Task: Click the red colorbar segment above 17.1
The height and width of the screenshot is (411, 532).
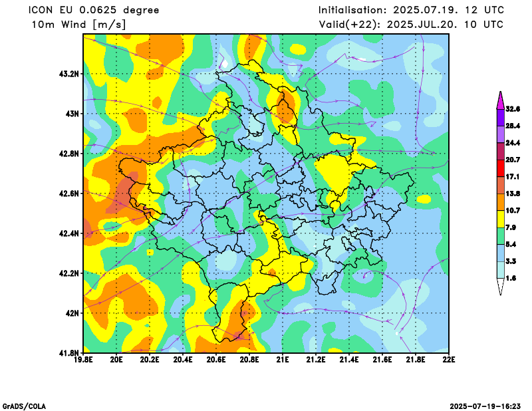Action: click(501, 168)
